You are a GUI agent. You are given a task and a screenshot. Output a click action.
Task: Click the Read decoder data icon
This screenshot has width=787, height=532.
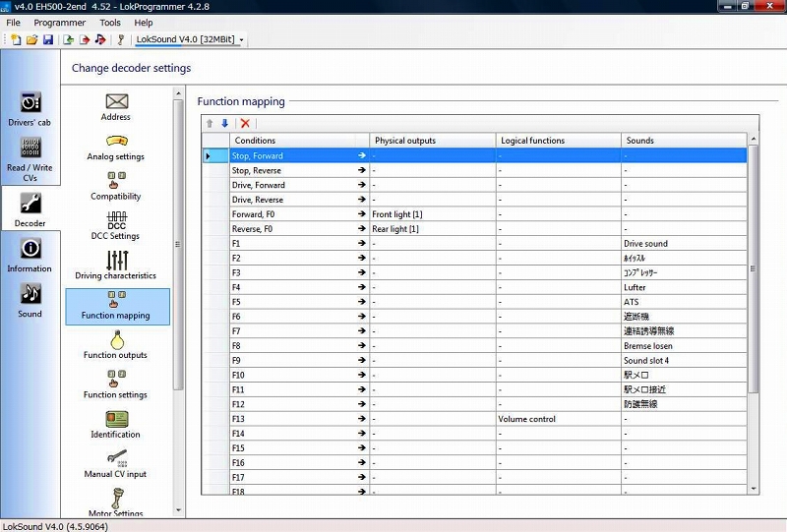coord(69,39)
